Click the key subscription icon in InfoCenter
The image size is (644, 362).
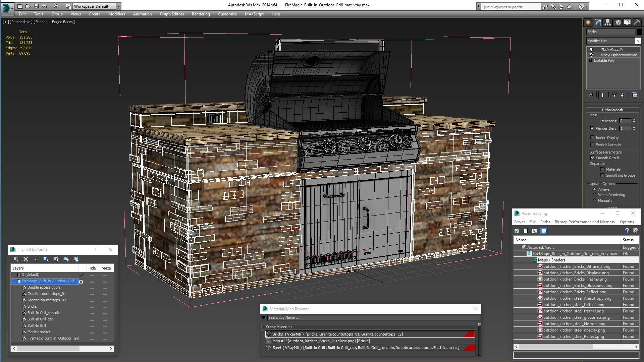(553, 6)
